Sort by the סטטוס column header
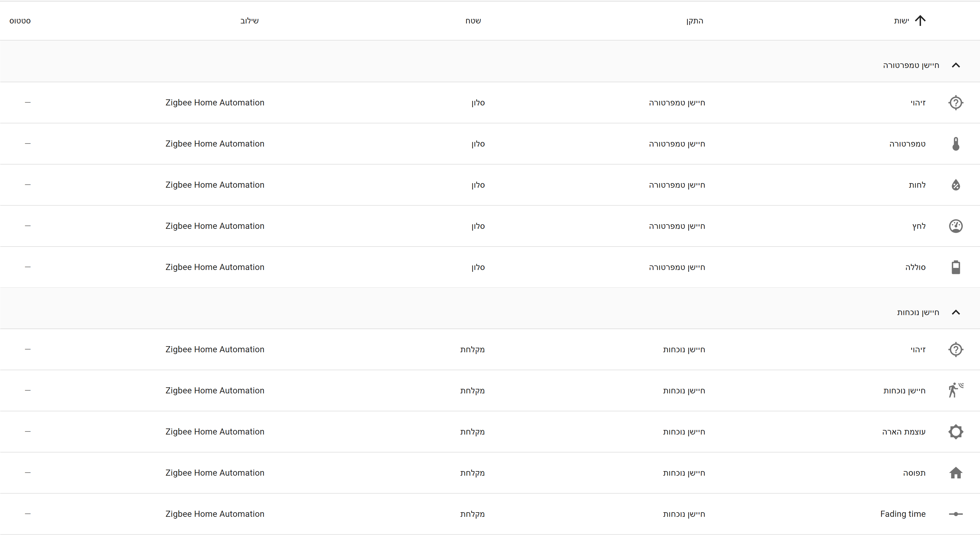The height and width of the screenshot is (536, 980). [x=20, y=21]
